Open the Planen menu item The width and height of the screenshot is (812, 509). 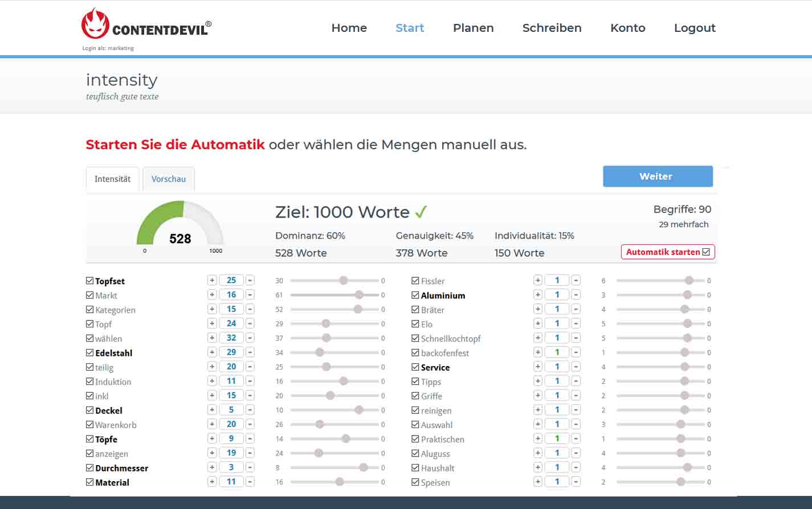473,28
